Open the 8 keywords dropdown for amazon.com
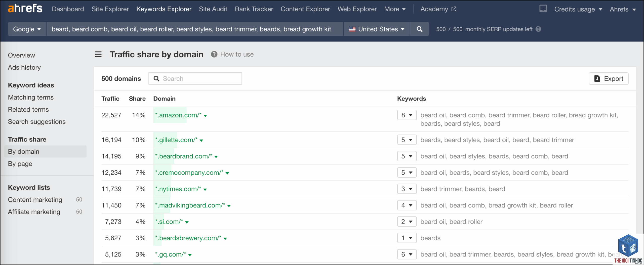 [x=407, y=115]
